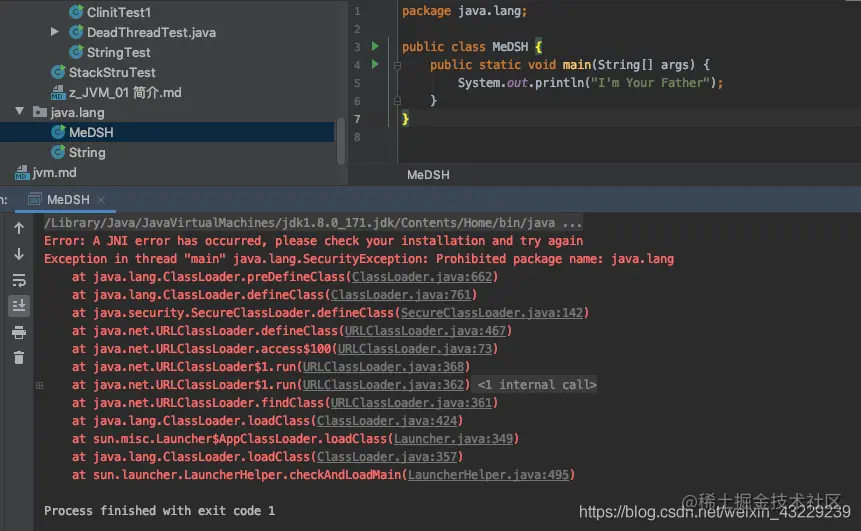Open the SecureClassLoader.java:142 link

pos(492,313)
